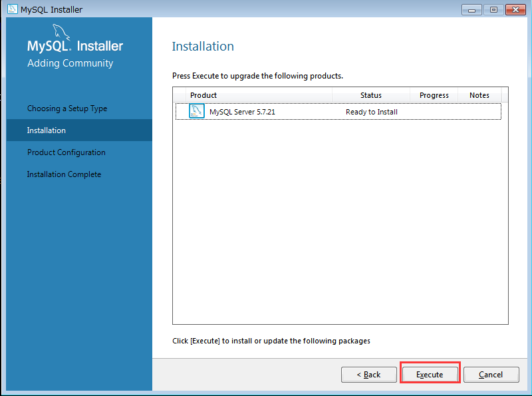Go back with the Back button
This screenshot has height=396, width=532.
(369, 374)
